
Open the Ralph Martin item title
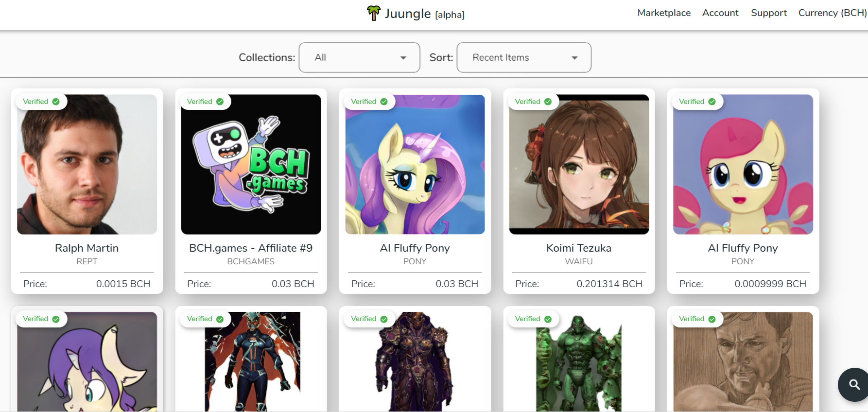pos(87,248)
